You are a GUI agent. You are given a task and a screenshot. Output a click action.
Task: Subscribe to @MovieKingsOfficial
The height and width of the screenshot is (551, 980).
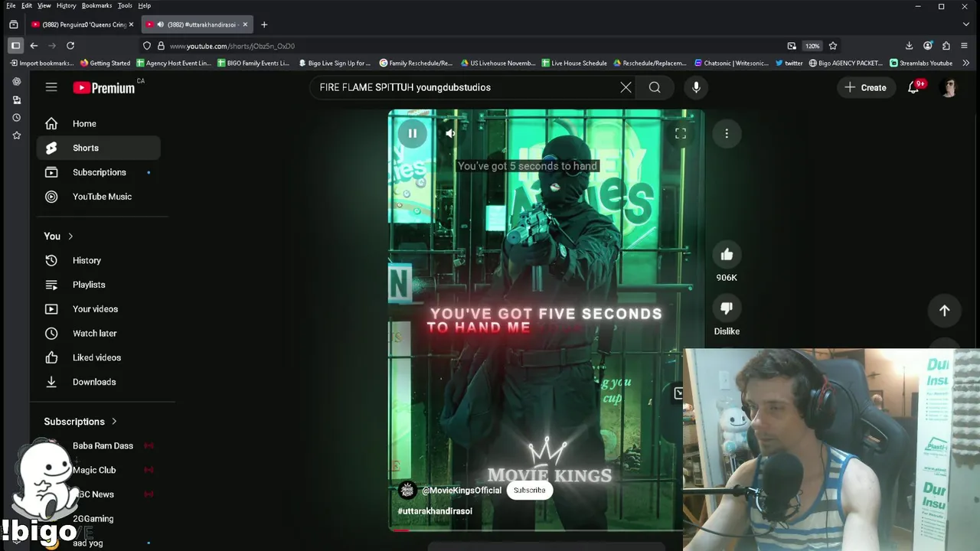click(x=529, y=490)
